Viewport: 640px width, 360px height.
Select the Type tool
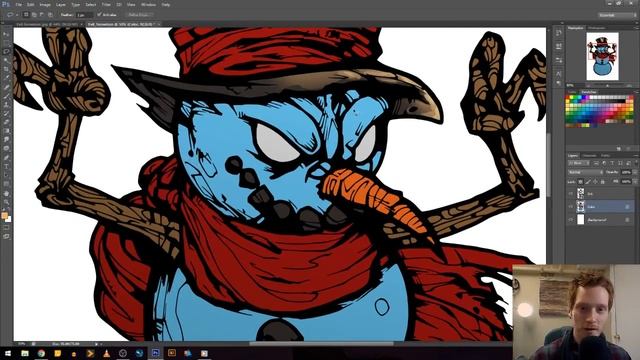click(6, 166)
